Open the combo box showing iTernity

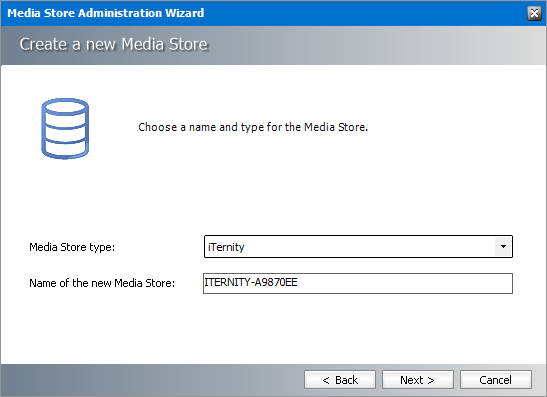pos(358,247)
